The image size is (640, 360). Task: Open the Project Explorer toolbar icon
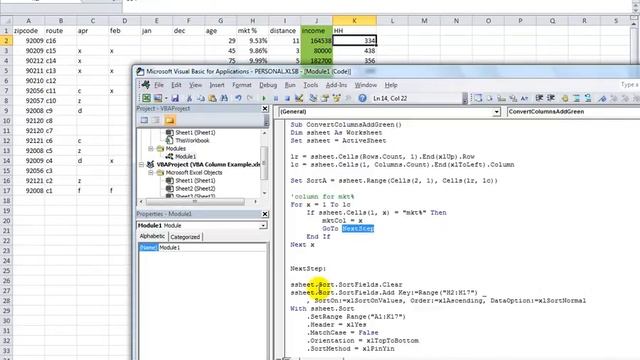point(313,98)
